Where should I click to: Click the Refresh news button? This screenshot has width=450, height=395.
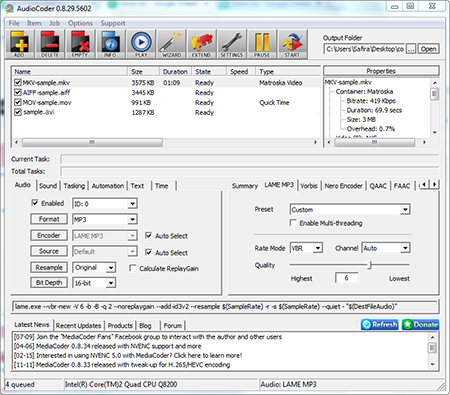380,324
